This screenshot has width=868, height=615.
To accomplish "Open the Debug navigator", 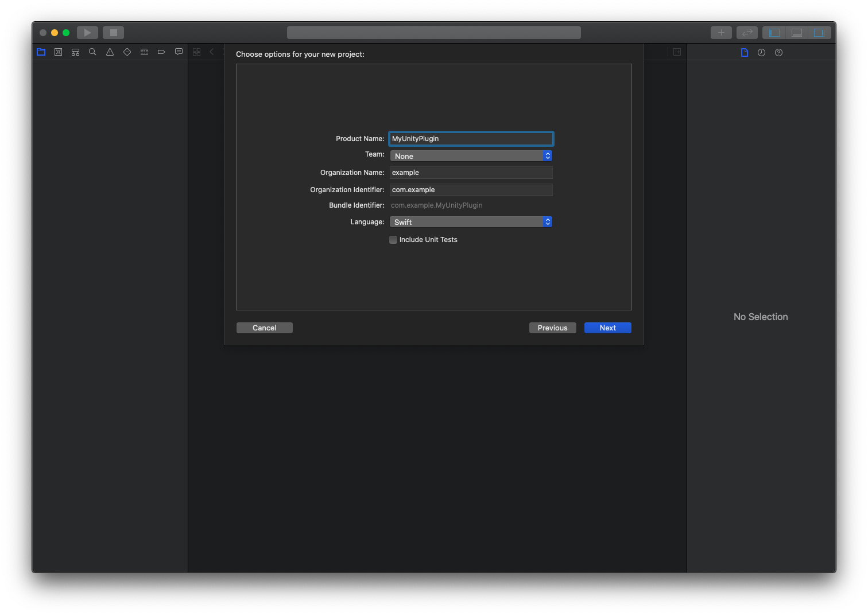I will click(x=144, y=52).
